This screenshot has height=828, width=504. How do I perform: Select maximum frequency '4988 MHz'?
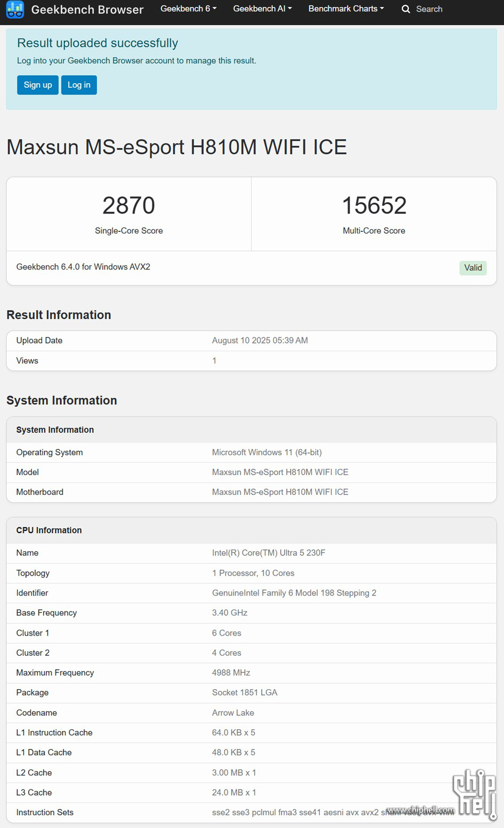point(231,673)
